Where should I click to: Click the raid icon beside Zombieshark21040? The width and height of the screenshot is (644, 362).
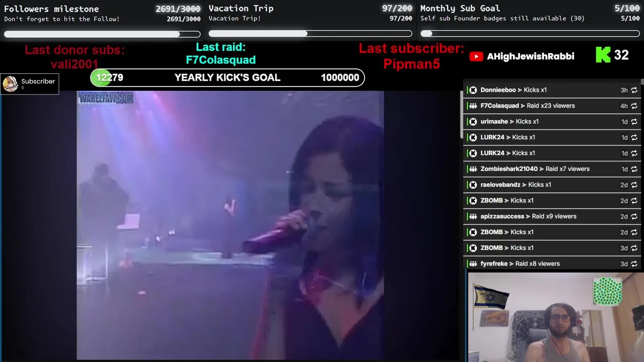click(x=473, y=169)
